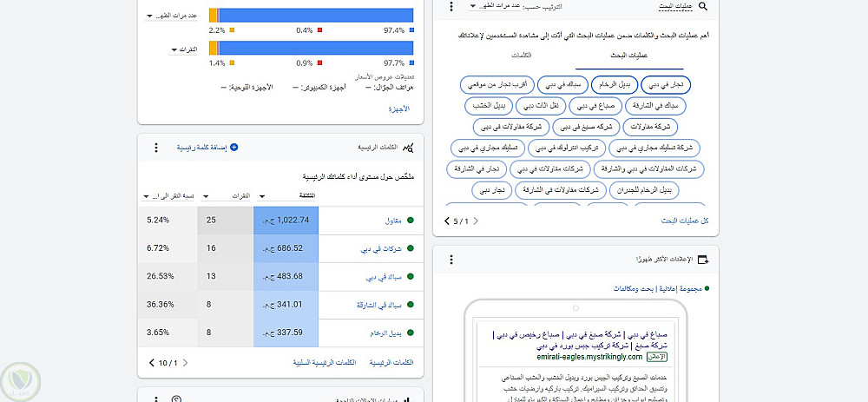Select the بديل الخشب chip
The width and height of the screenshot is (868, 402).
tap(487, 106)
